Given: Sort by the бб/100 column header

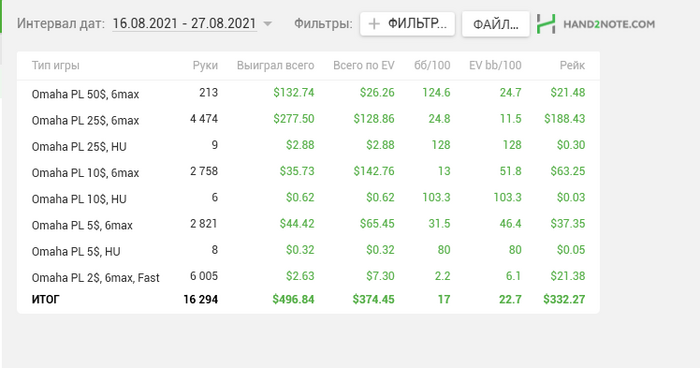Looking at the screenshot, I should pos(432,65).
